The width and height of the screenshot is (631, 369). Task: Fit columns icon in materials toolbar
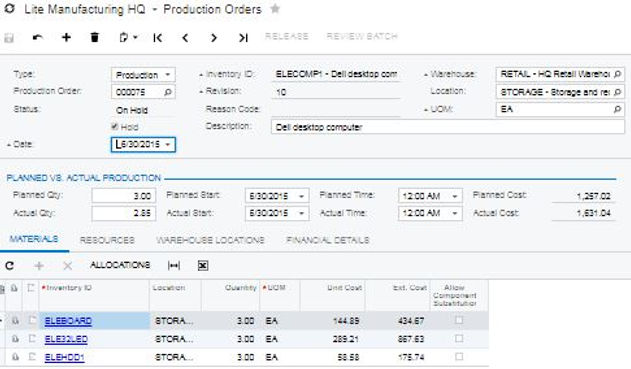[174, 266]
